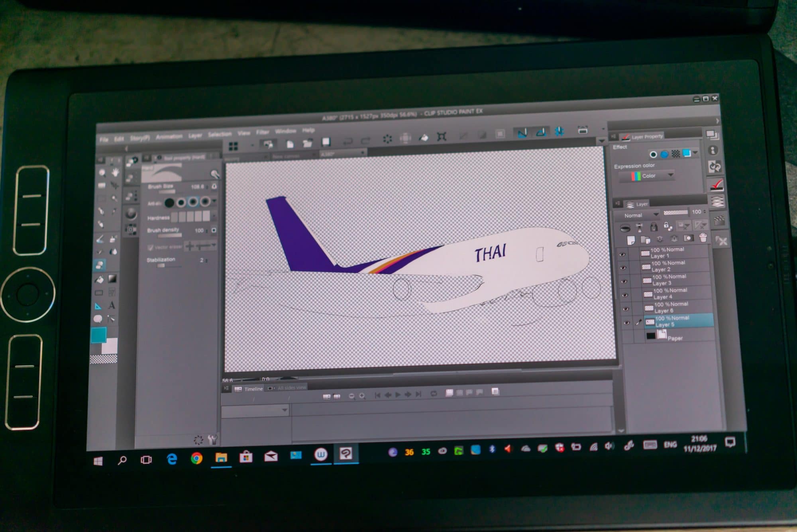Toggle Lock Layer padlock
The height and width of the screenshot is (532, 797).
pyautogui.click(x=654, y=227)
